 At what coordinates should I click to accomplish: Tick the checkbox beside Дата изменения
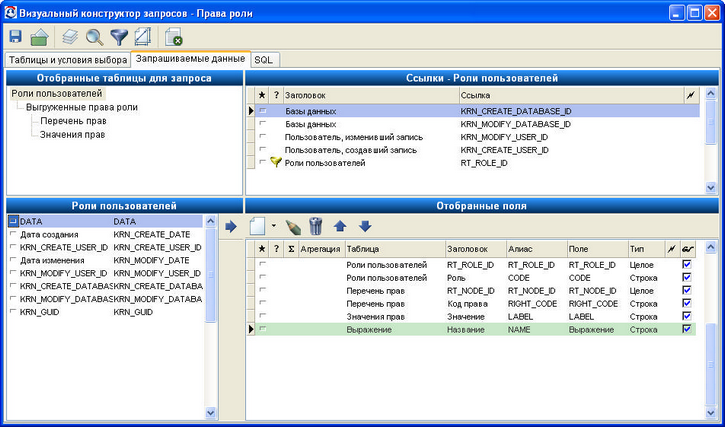click(13, 260)
